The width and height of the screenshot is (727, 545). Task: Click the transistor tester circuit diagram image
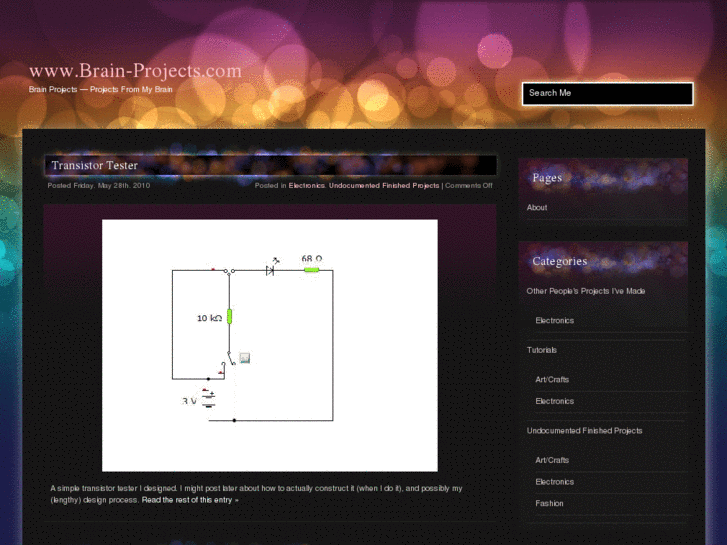pyautogui.click(x=270, y=345)
